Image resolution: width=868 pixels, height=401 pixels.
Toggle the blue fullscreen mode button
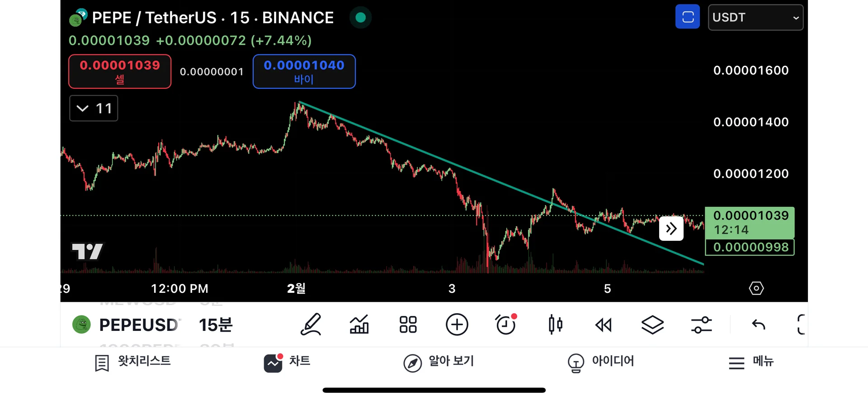pyautogui.click(x=687, y=17)
